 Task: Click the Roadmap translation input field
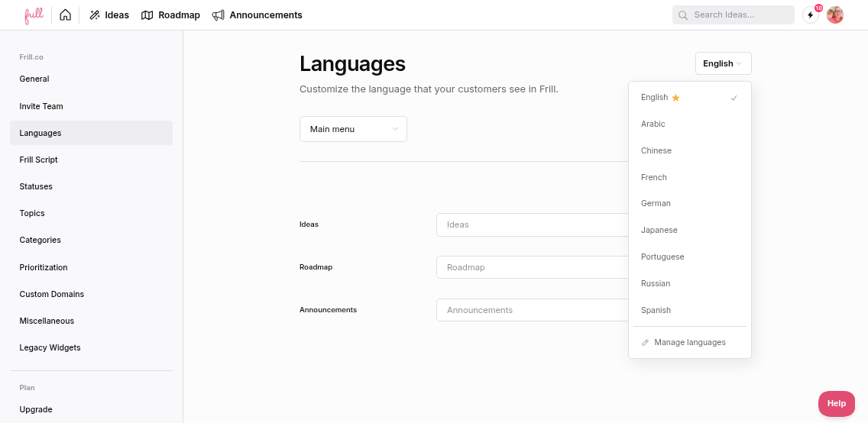[x=533, y=267]
